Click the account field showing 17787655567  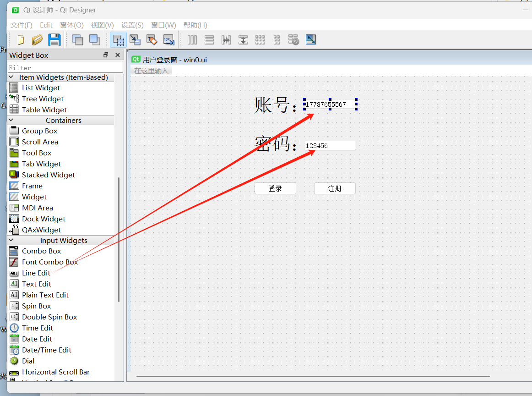(x=330, y=104)
